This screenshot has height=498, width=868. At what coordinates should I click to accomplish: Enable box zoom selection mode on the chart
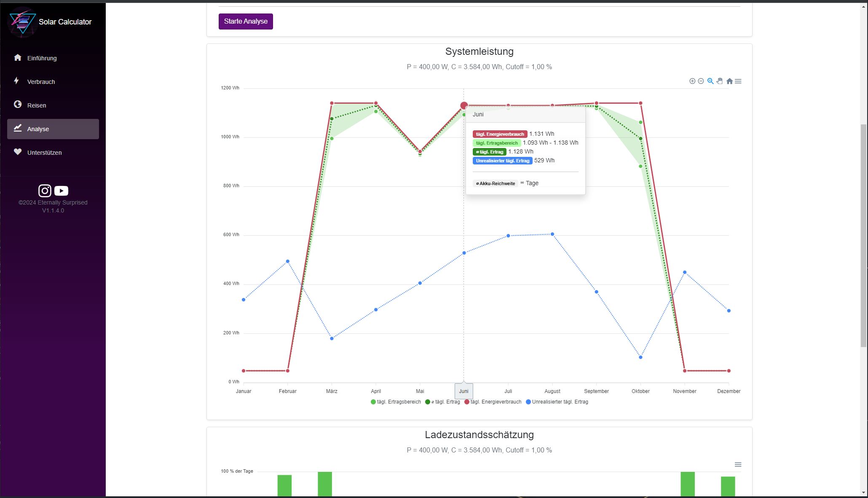pyautogui.click(x=710, y=81)
